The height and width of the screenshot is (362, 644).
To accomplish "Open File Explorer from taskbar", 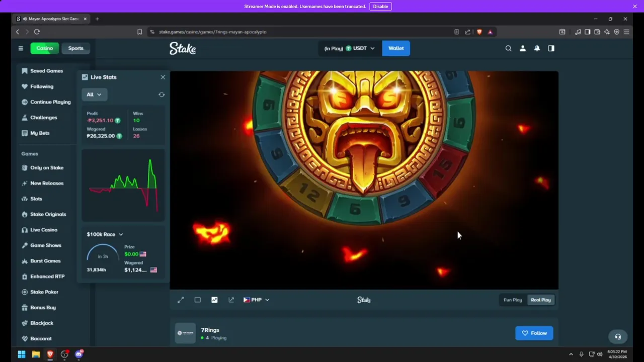I will 36,354.
